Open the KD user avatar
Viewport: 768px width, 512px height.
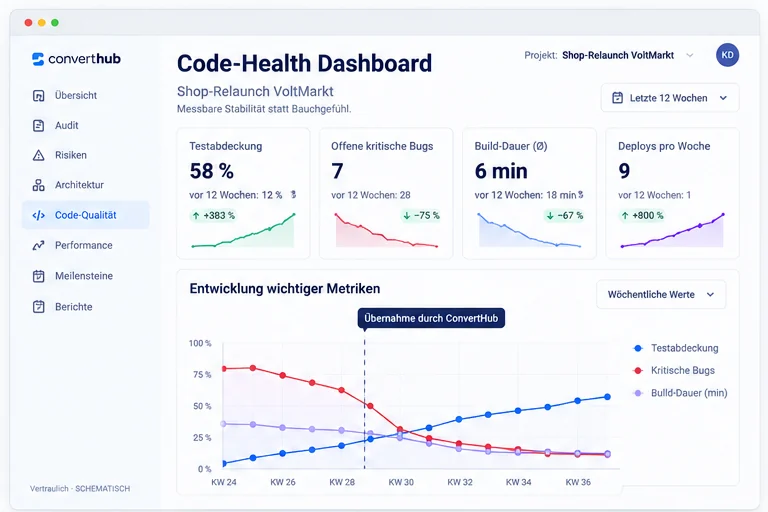(x=727, y=55)
